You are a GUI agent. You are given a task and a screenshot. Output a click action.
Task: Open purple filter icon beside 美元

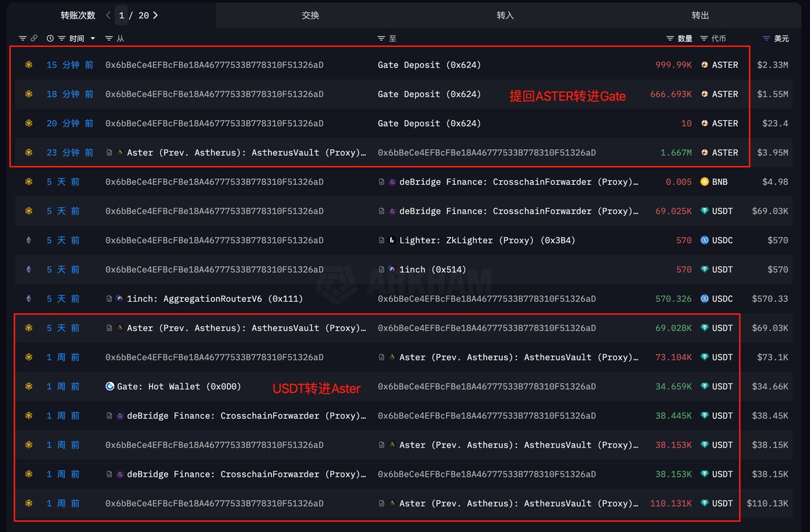(x=766, y=38)
